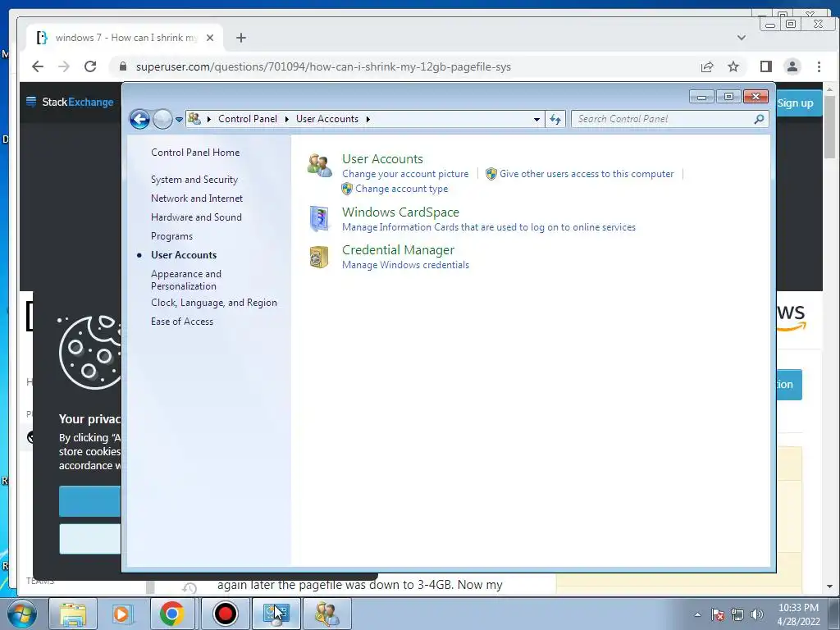Open Ease of Access category
This screenshot has height=630, width=840.
tap(181, 322)
